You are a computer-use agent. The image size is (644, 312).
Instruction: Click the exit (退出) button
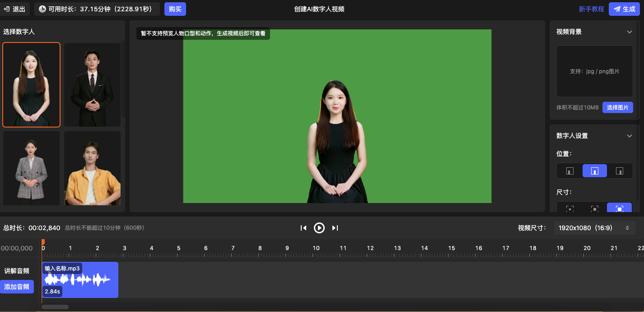point(15,9)
